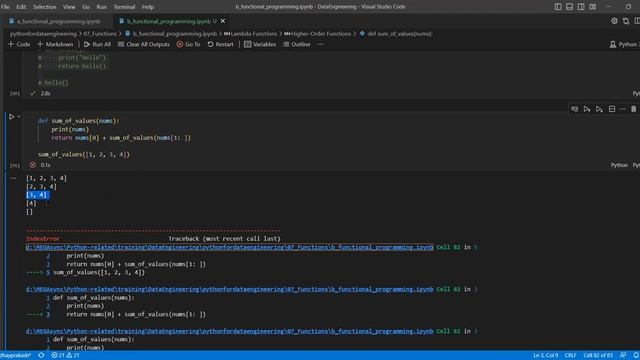Switch to b_functional_programming.ipynb tab
The image size is (640, 360).
point(168,21)
